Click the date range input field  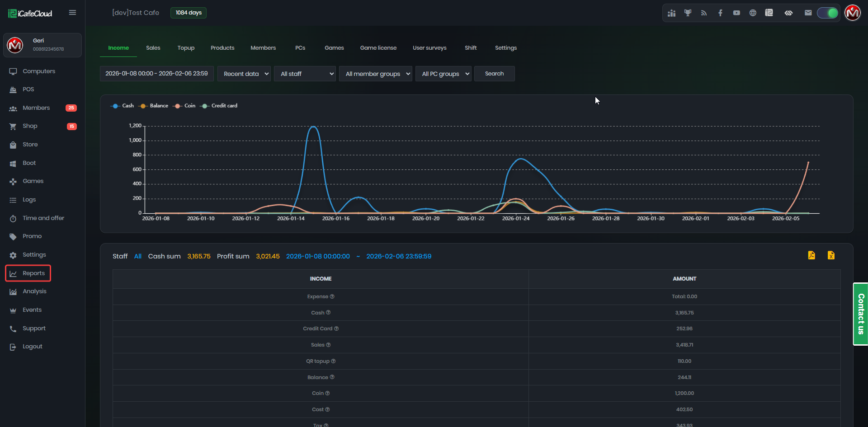point(156,74)
